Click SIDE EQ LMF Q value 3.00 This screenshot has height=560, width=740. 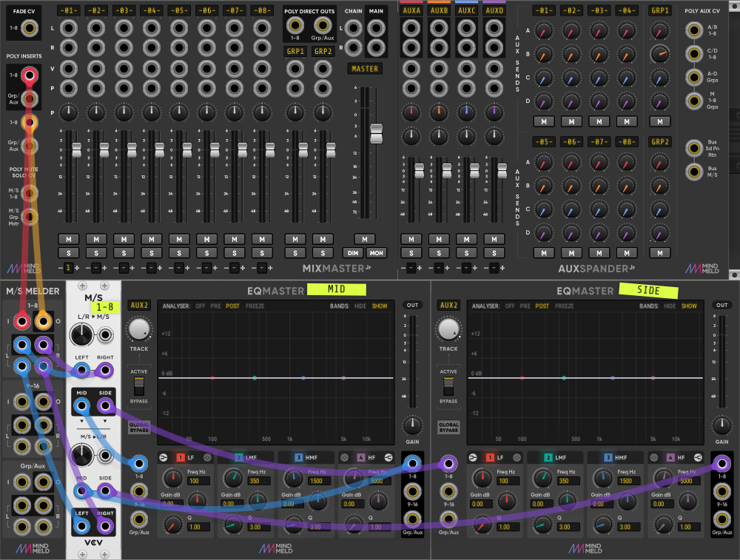(568, 527)
